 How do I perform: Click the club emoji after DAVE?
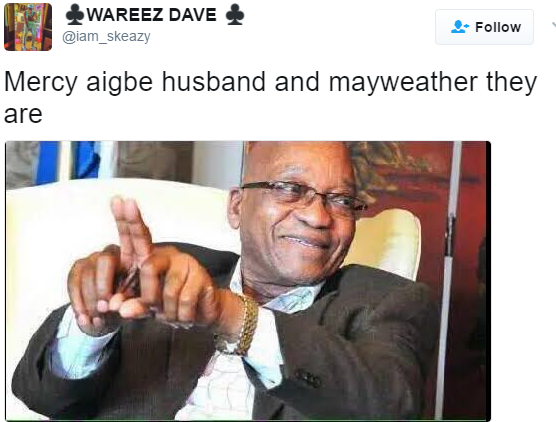(235, 15)
